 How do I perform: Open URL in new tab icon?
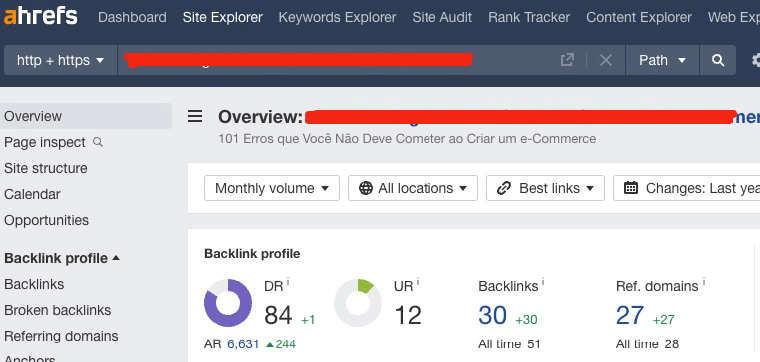point(567,60)
